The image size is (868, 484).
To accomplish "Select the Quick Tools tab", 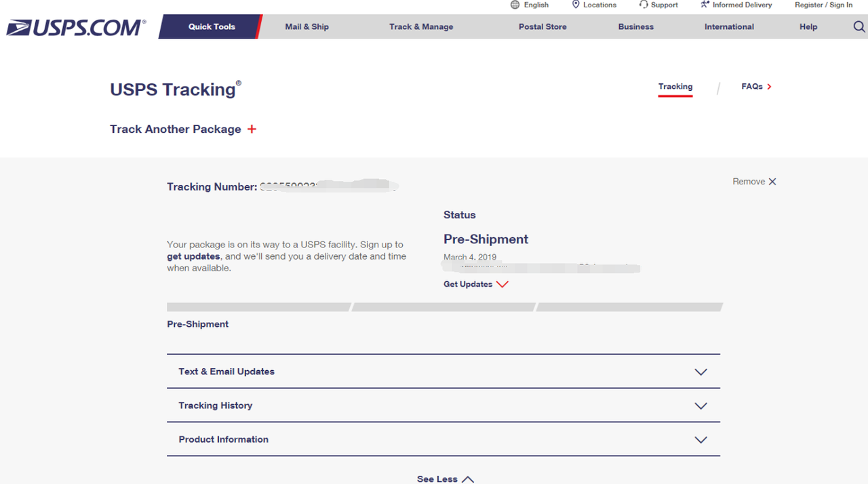I will (x=212, y=27).
